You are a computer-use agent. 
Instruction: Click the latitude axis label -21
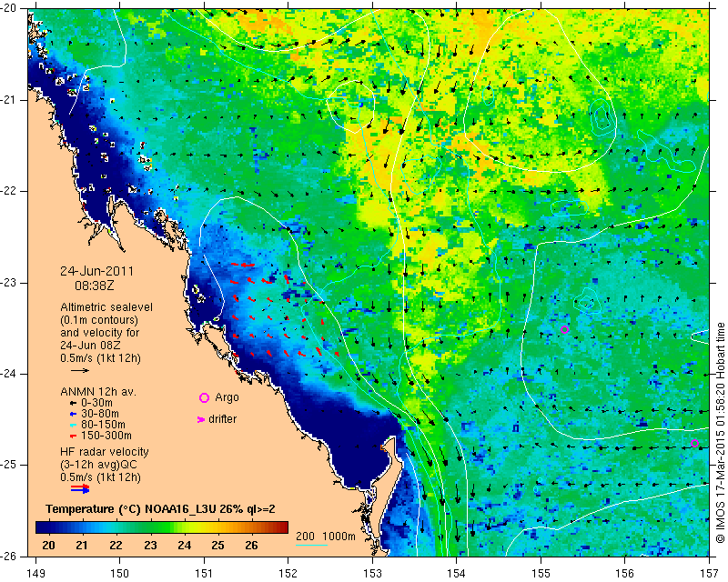[8, 100]
